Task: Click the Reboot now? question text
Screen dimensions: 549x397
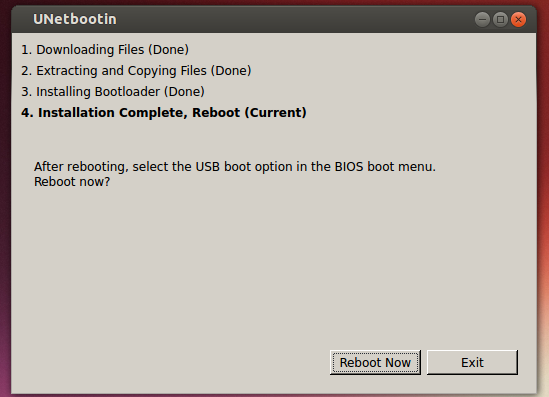Action: (72, 182)
